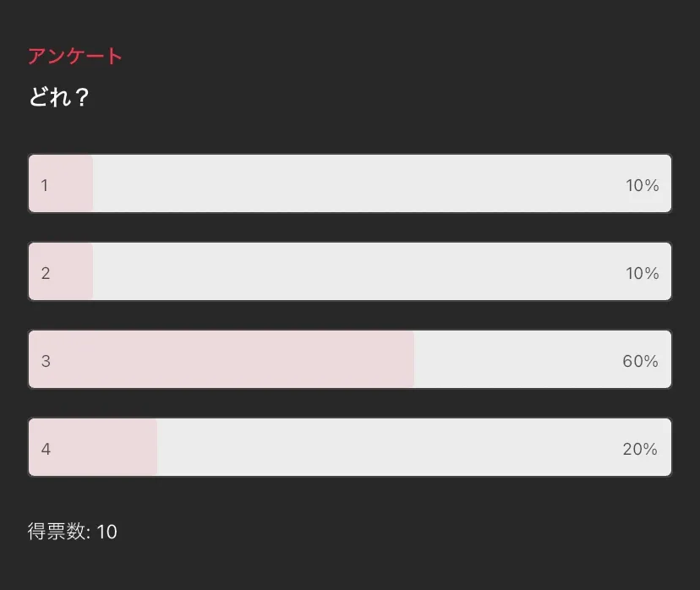Click the empty gray area of option 2's bar
This screenshot has width=700, height=590.
coord(355,271)
